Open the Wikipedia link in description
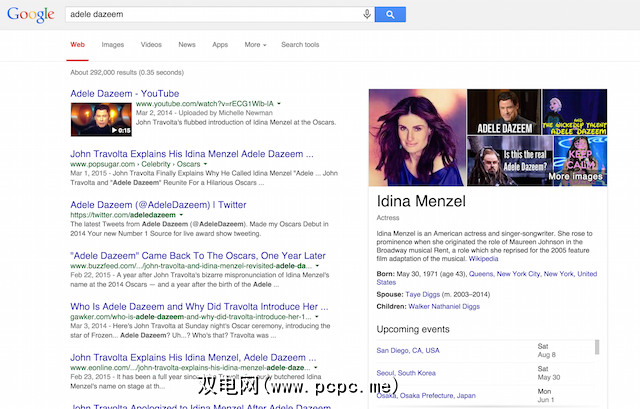 pos(483,259)
